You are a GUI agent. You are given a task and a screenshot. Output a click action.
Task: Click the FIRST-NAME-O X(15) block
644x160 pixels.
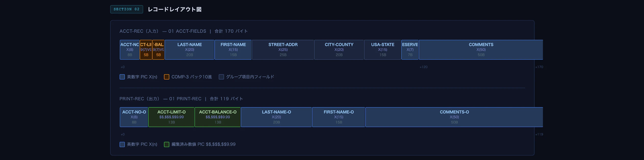339,117
